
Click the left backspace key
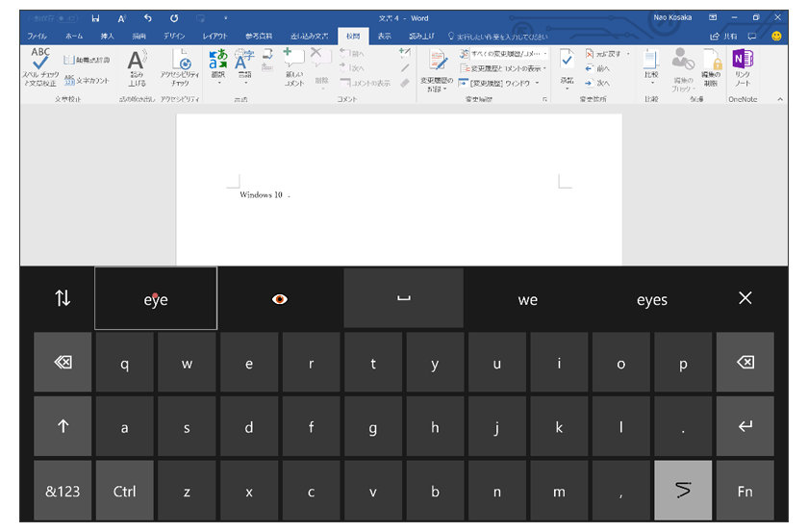point(63,363)
